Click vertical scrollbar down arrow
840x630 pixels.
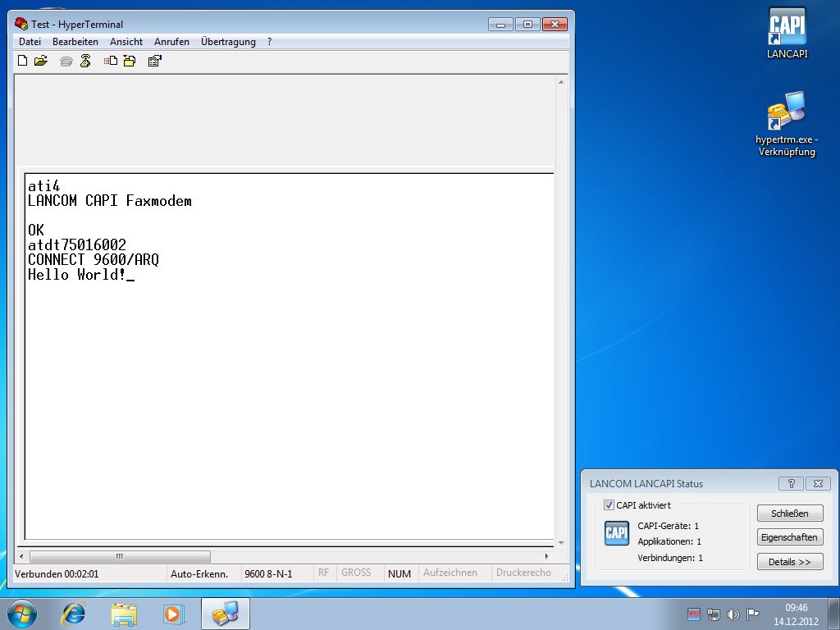561,543
